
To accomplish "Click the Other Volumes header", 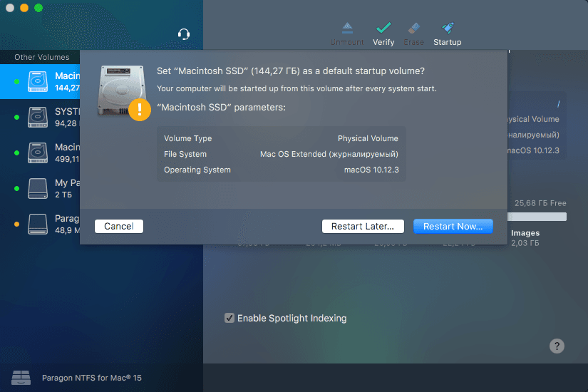I will point(42,57).
